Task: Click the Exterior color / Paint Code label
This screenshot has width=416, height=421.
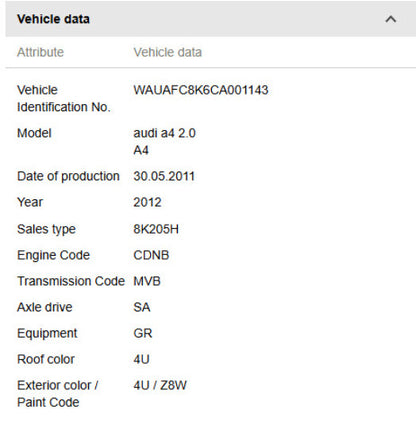Action: click(57, 394)
